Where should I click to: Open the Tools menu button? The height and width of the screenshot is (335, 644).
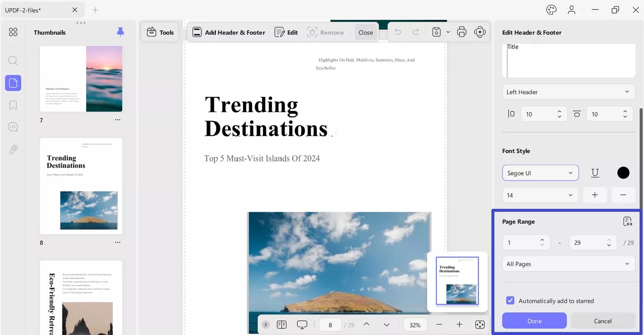pyautogui.click(x=160, y=32)
